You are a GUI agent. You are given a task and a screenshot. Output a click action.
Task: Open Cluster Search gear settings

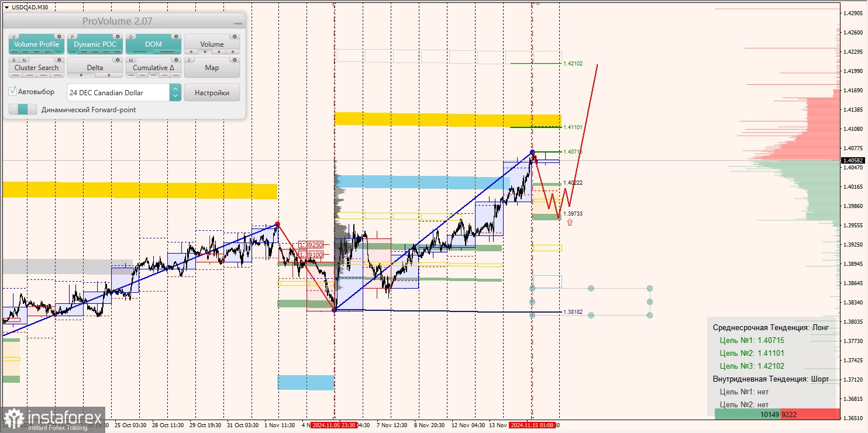(58, 60)
